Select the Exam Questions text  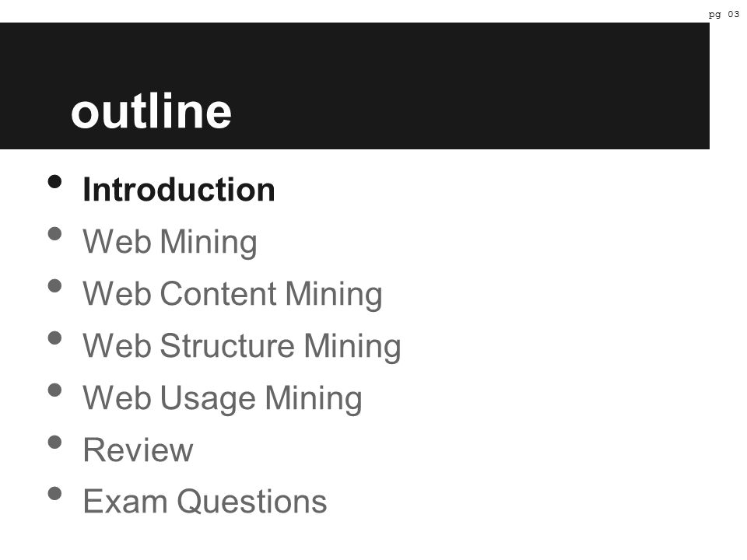tap(205, 502)
